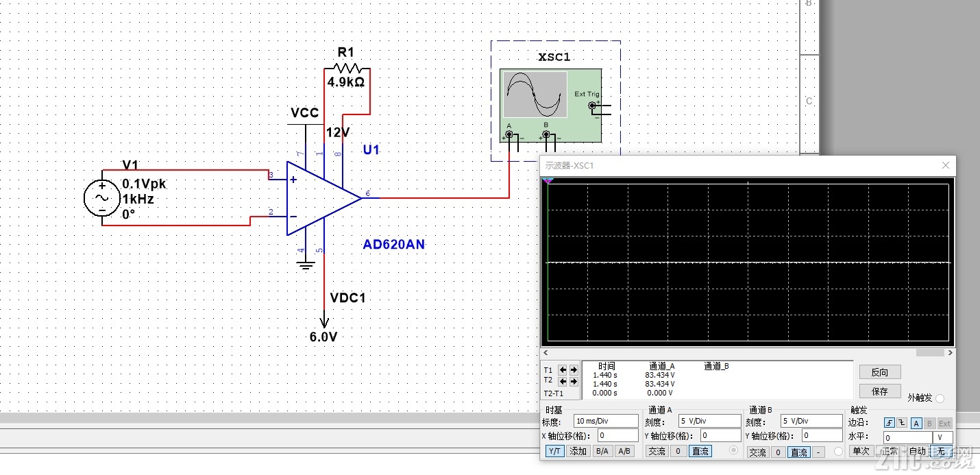Select 自动 (auto) trigger mode
The height and width of the screenshot is (475, 980).
click(x=917, y=451)
